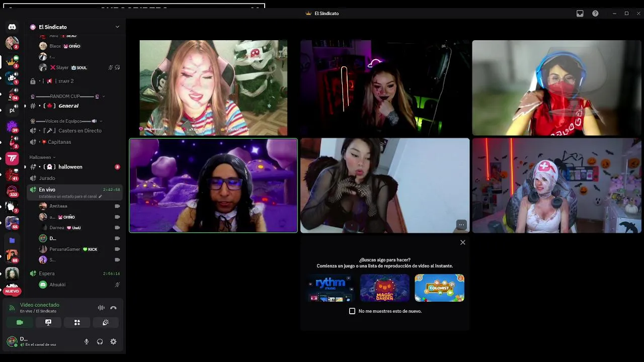This screenshot has width=644, height=362.
Task: Open the server with 332 notifications
Action: click(x=12, y=192)
